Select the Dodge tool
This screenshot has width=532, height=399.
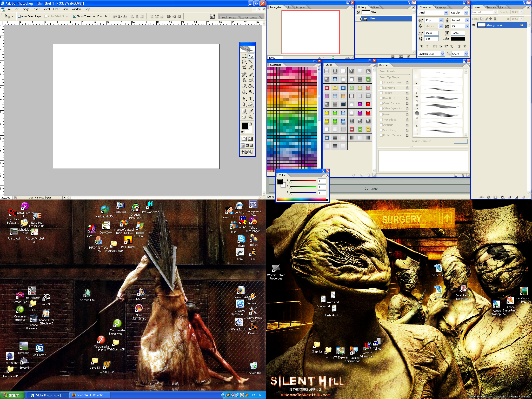[251, 91]
